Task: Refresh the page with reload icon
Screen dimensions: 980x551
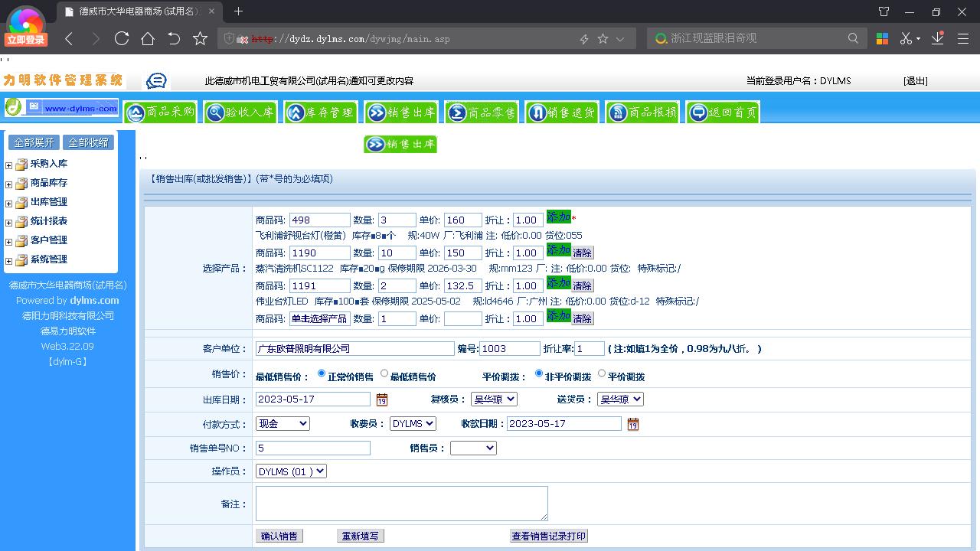Action: 121,38
